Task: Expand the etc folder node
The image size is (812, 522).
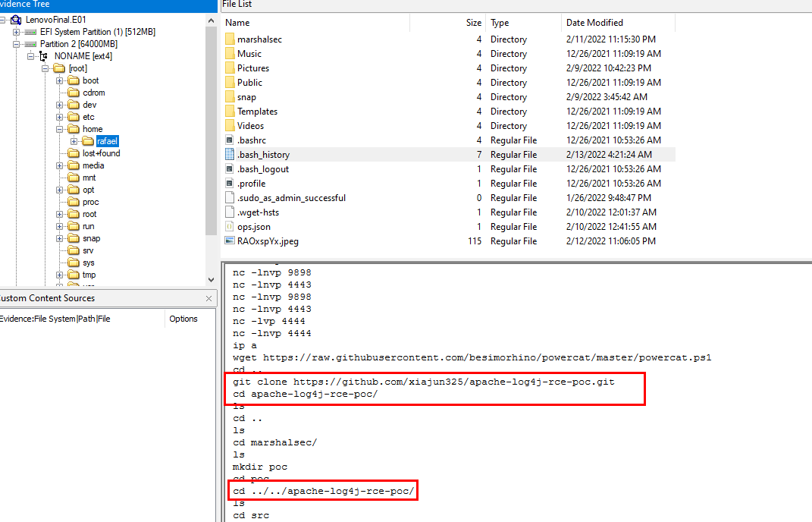Action: pyautogui.click(x=60, y=117)
